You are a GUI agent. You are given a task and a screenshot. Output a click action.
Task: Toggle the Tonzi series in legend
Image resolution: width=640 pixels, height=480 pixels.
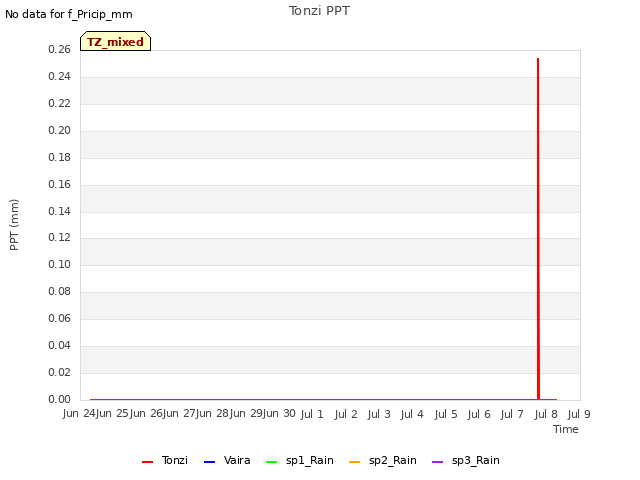[x=165, y=460]
